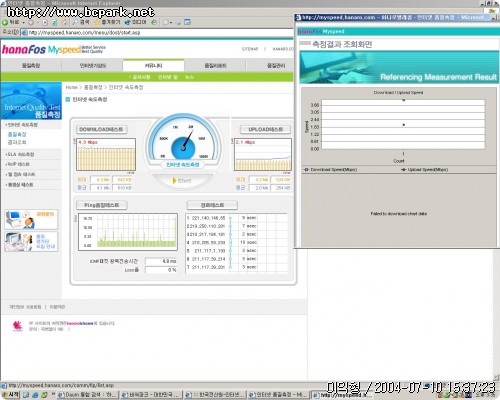The height and width of the screenshot is (400, 500).
Task: Open 뉴스 in the green submenu bar
Action: click(189, 77)
